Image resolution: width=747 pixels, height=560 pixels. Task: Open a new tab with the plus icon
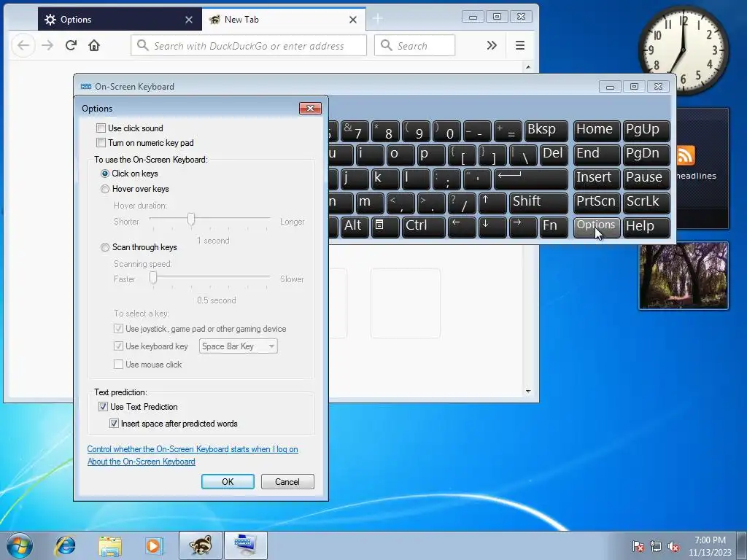coord(378,19)
